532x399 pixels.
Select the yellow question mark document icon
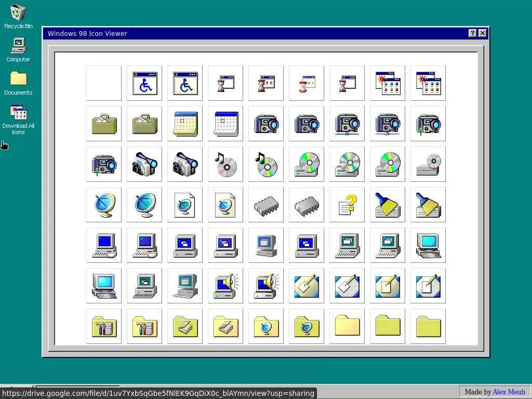coord(347,205)
